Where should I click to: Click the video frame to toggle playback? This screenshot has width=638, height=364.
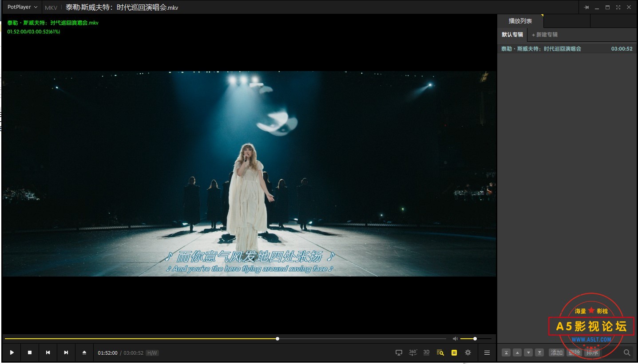[x=249, y=174]
